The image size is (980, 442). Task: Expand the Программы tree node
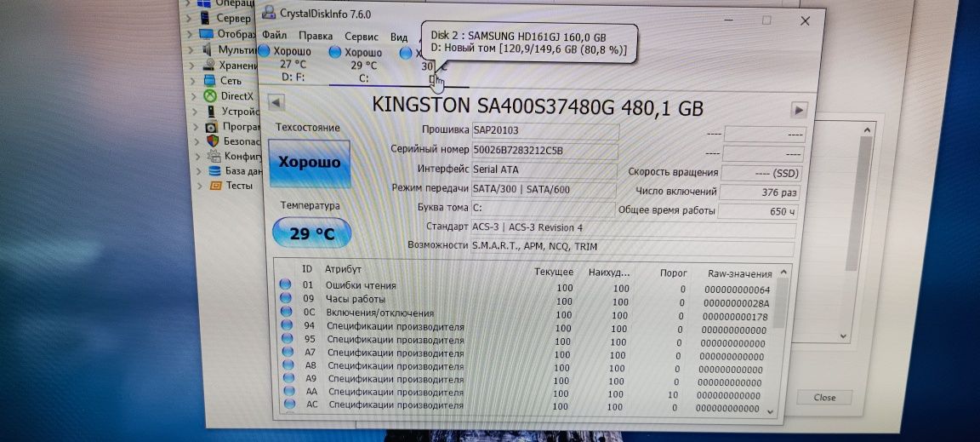[x=197, y=126]
